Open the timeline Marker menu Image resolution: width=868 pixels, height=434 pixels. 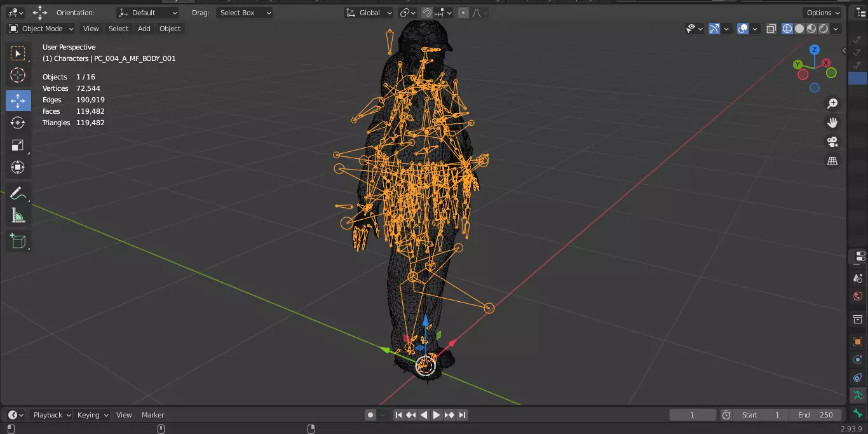click(x=153, y=415)
